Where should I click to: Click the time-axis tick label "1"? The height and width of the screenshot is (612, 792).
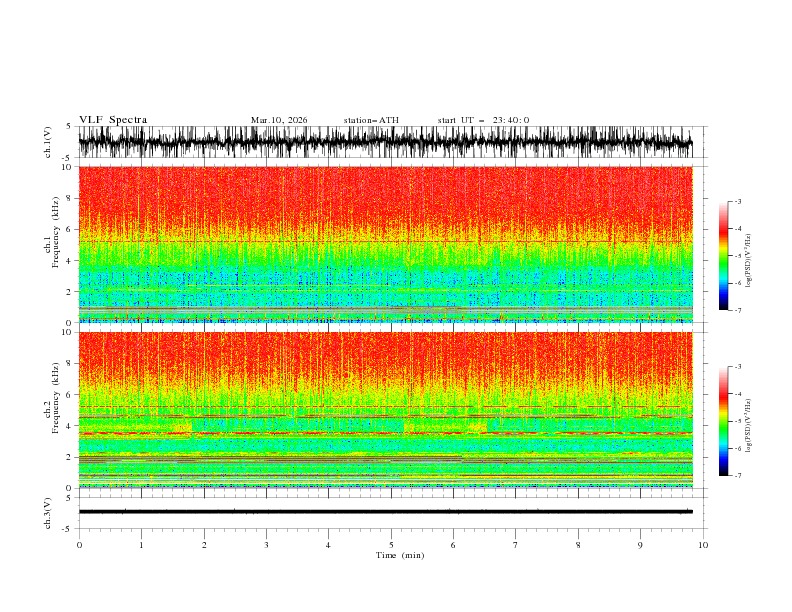[141, 545]
